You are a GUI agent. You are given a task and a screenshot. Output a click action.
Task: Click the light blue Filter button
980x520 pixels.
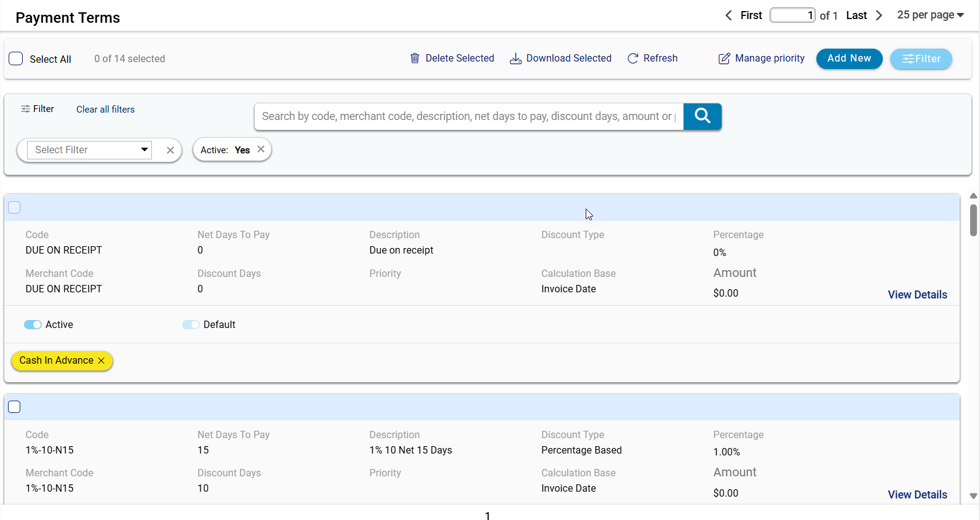coord(920,59)
